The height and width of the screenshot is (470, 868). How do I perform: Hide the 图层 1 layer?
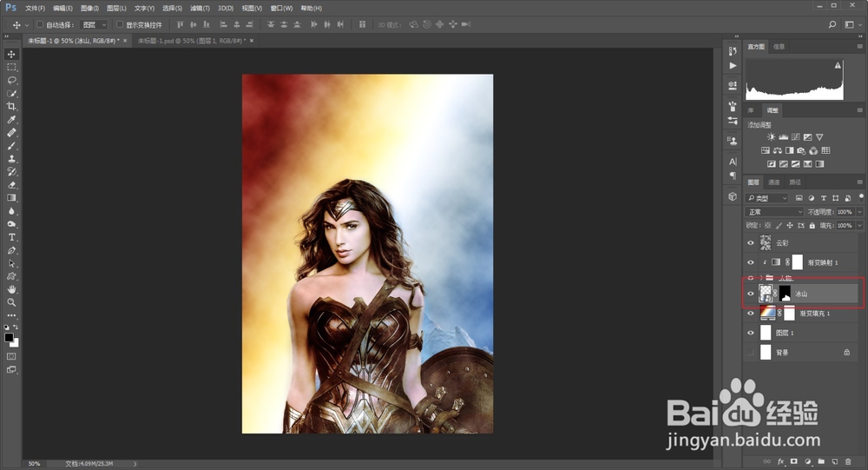(751, 333)
